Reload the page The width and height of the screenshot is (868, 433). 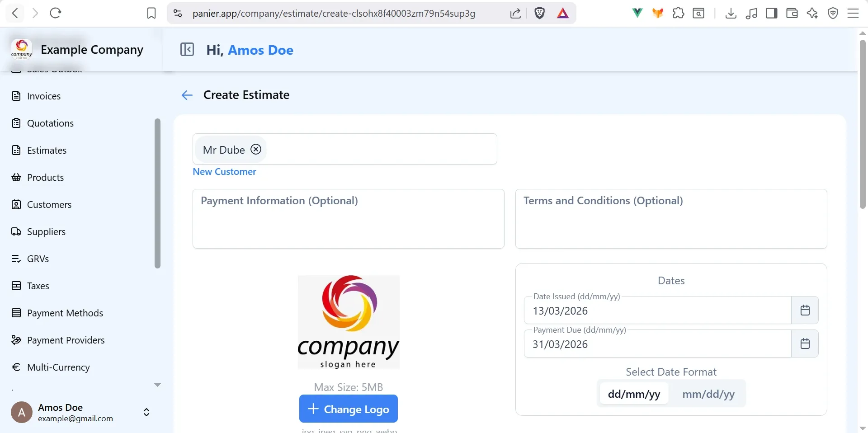click(56, 13)
